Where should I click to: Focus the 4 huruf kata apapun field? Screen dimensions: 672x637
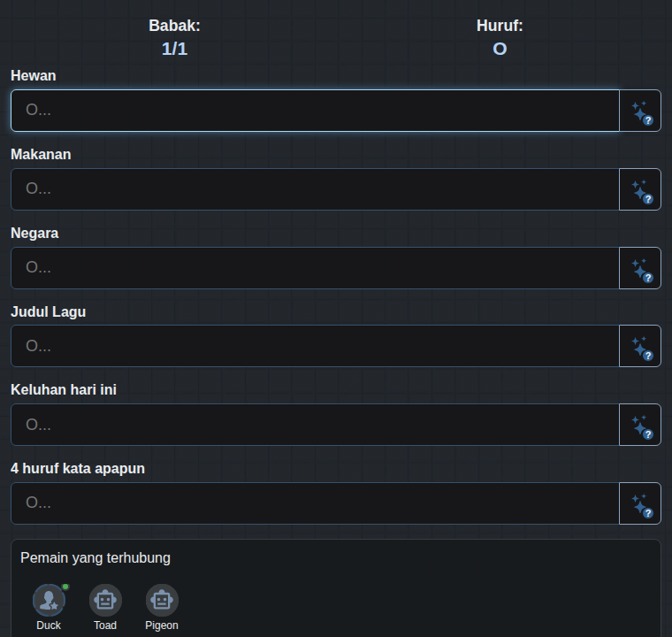[x=315, y=503]
